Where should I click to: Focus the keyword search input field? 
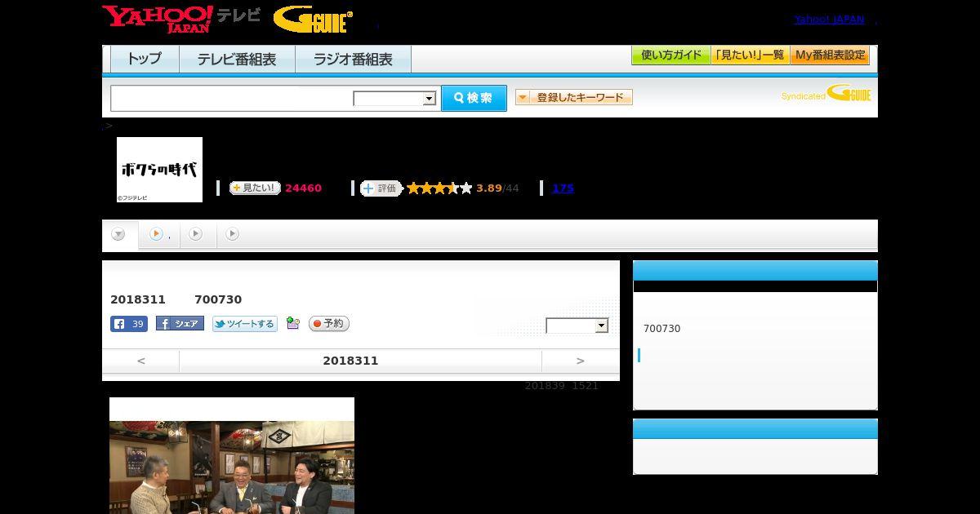[x=231, y=98]
